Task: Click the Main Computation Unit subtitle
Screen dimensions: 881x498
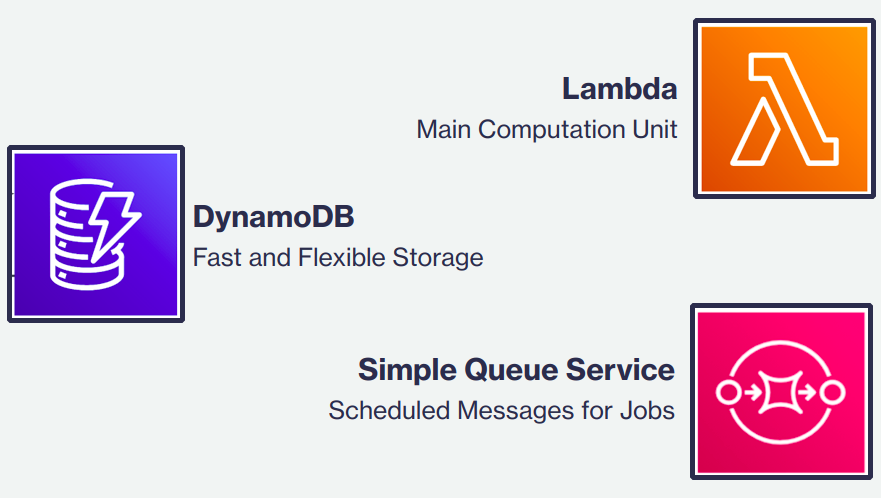Action: tap(547, 129)
